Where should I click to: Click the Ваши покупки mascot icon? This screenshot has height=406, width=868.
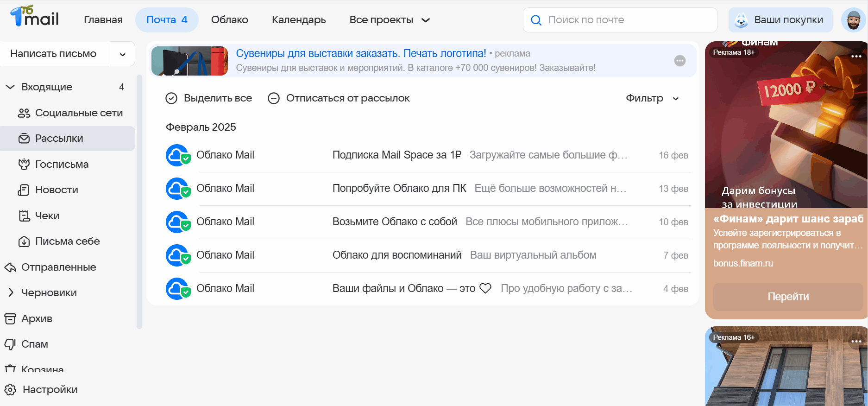pyautogui.click(x=742, y=20)
